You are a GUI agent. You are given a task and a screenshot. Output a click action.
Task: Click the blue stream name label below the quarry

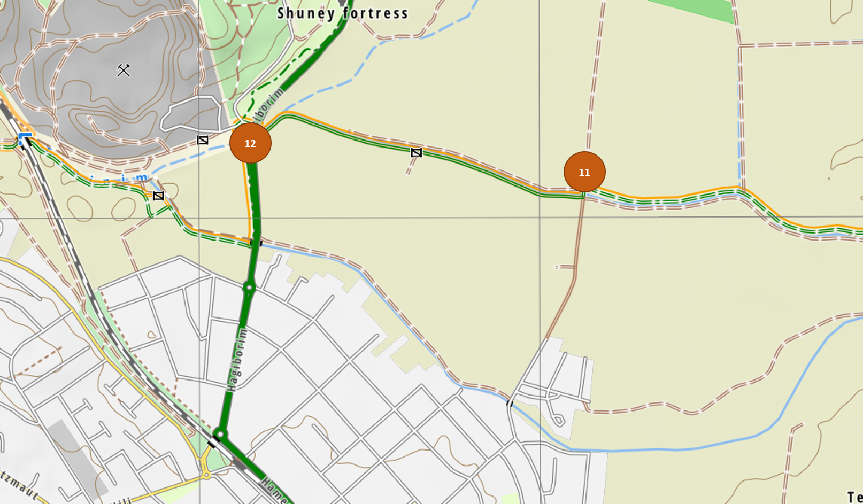pyautogui.click(x=119, y=178)
